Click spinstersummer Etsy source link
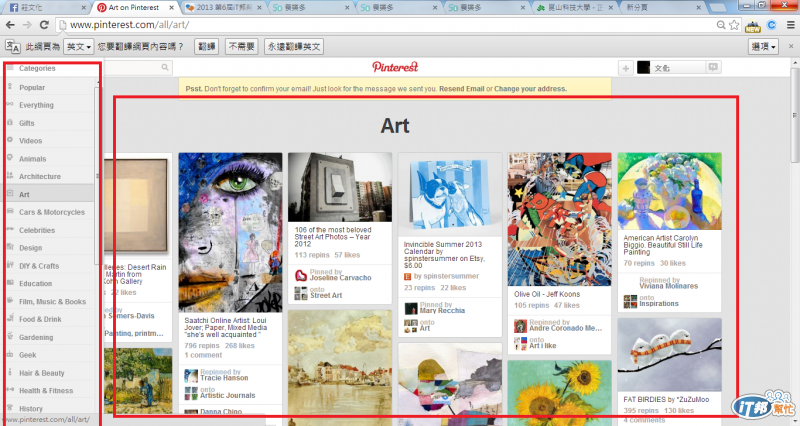800x426 pixels. (446, 276)
